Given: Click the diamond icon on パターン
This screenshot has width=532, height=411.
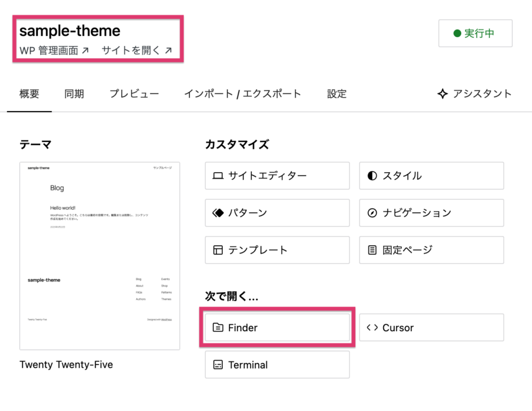Looking at the screenshot, I should pos(218,213).
